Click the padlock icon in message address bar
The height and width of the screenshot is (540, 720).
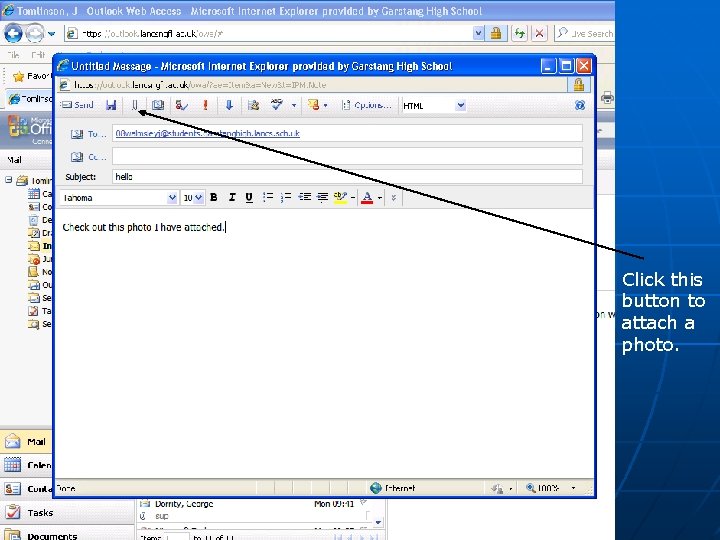point(579,84)
